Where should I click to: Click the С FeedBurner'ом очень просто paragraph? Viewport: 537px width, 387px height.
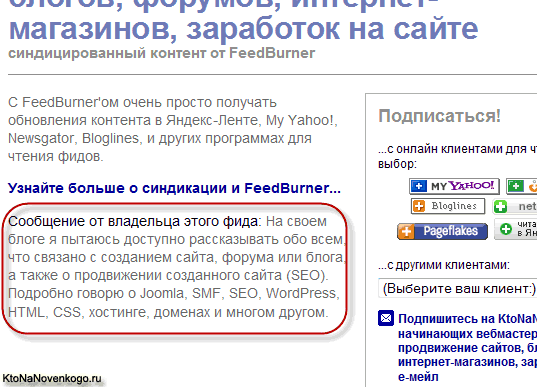[x=173, y=129]
